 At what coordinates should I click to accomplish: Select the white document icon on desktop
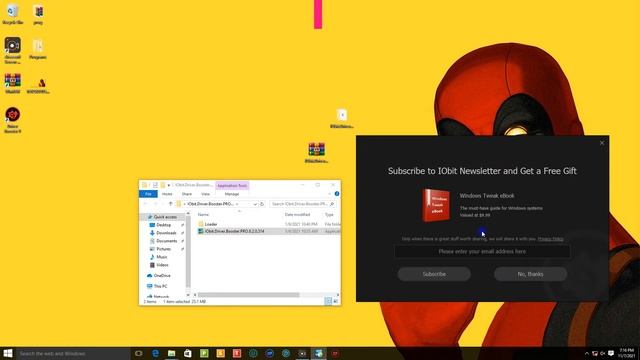coord(342,118)
